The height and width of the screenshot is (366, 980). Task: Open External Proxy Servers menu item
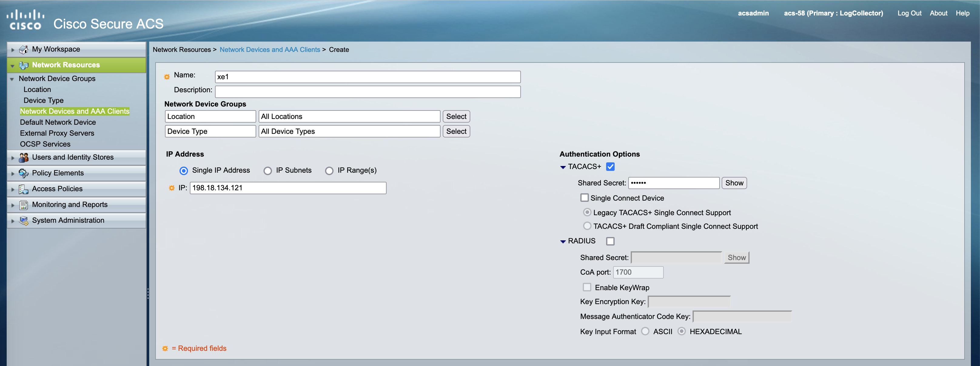point(57,133)
